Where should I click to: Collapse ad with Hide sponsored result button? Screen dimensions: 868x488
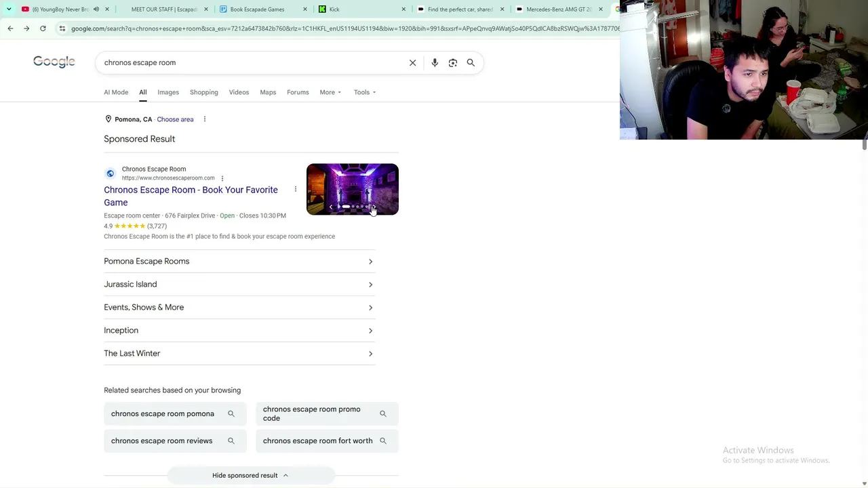pyautogui.click(x=251, y=475)
